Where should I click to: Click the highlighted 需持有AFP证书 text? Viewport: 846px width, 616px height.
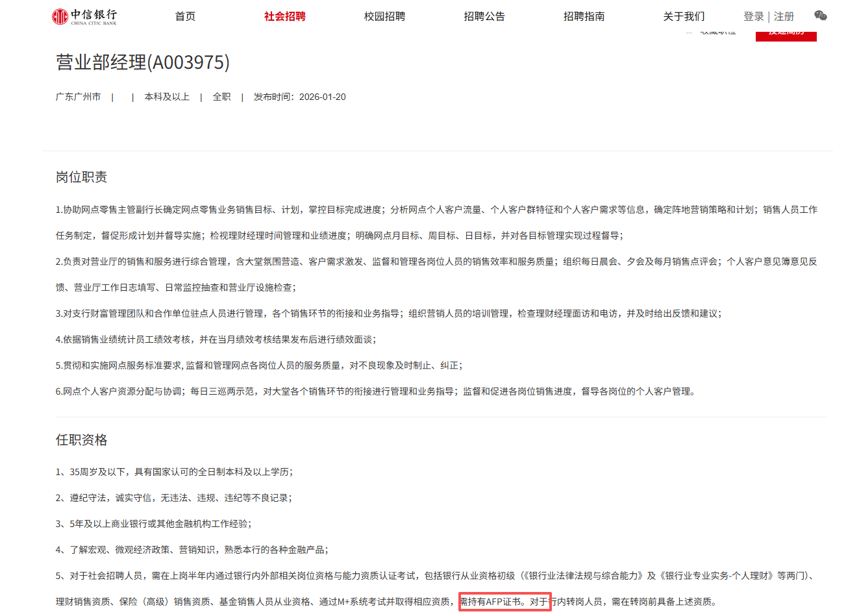click(x=491, y=602)
